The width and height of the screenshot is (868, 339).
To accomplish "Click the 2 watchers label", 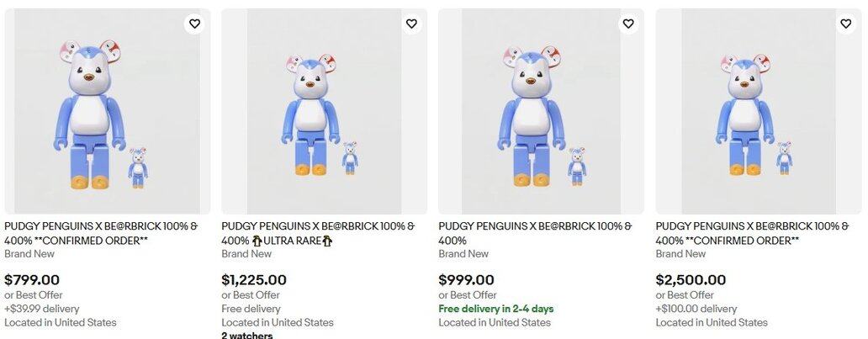I will [x=247, y=335].
